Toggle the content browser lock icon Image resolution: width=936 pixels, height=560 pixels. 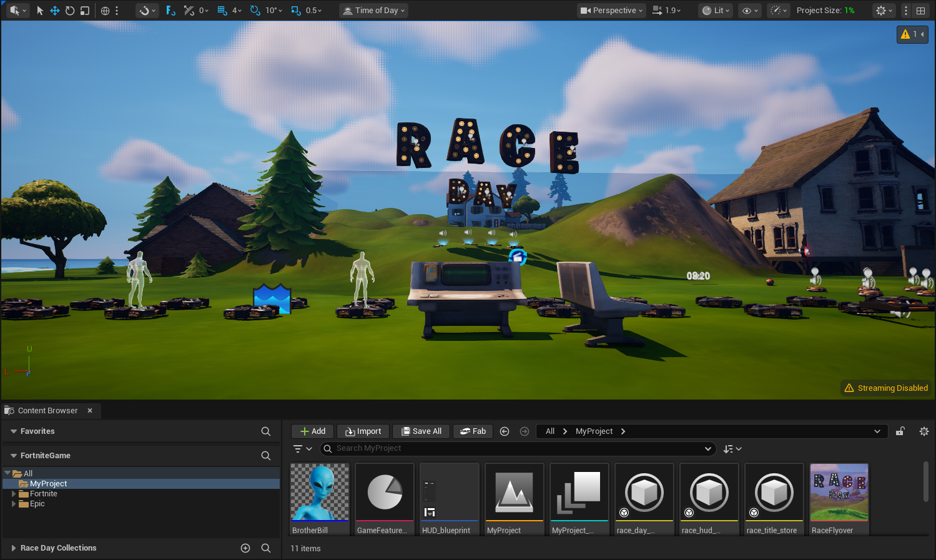(x=900, y=431)
